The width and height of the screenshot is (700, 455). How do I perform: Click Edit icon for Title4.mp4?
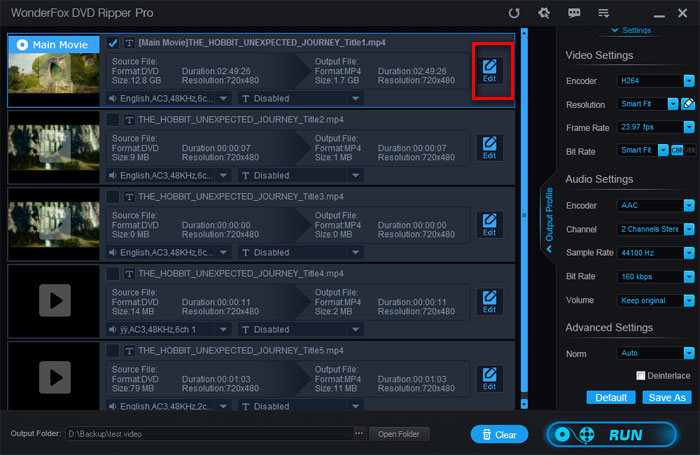point(489,302)
